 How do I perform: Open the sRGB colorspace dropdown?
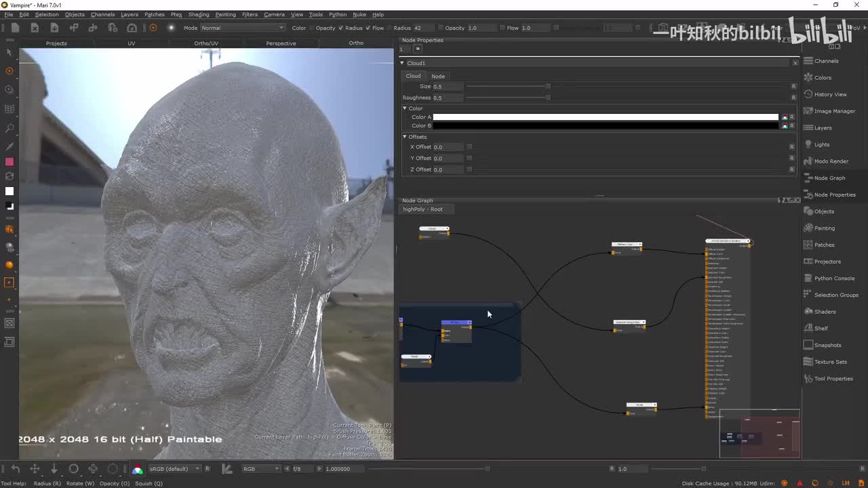(175, 469)
